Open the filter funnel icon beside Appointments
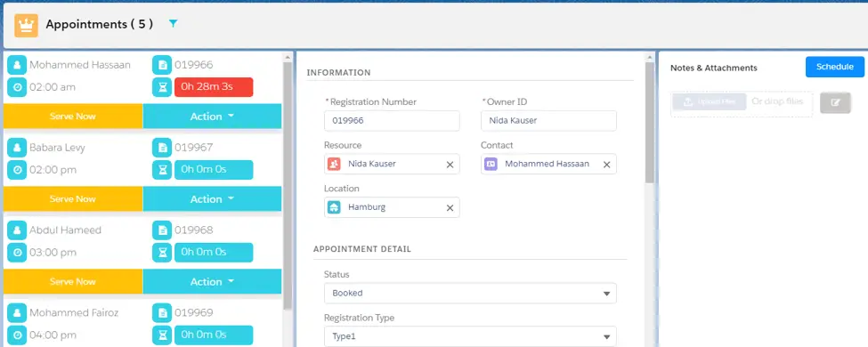Viewport: 868px width, 347px height. click(174, 24)
